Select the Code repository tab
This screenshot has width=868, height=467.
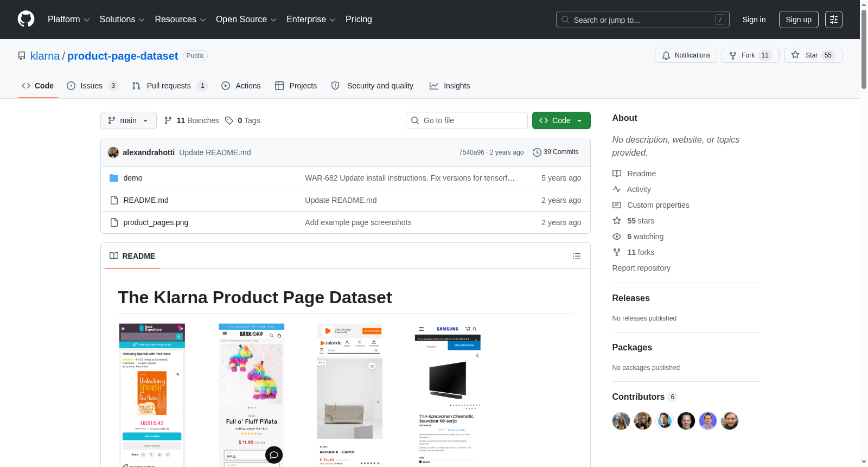coord(38,86)
